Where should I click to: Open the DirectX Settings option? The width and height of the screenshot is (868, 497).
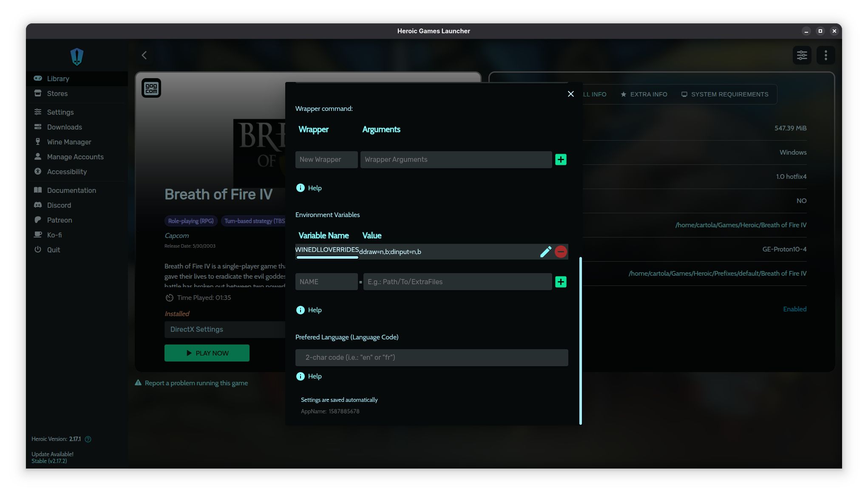225,330
